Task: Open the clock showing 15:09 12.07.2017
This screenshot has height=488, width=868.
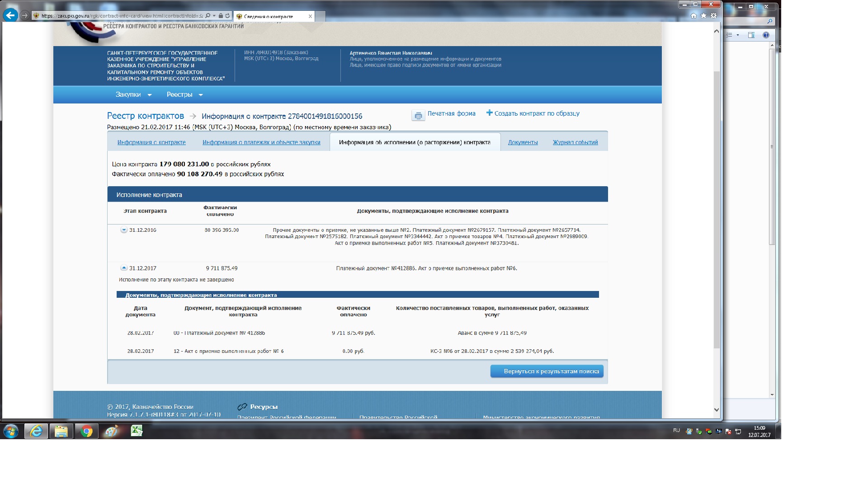Action: 759,431
